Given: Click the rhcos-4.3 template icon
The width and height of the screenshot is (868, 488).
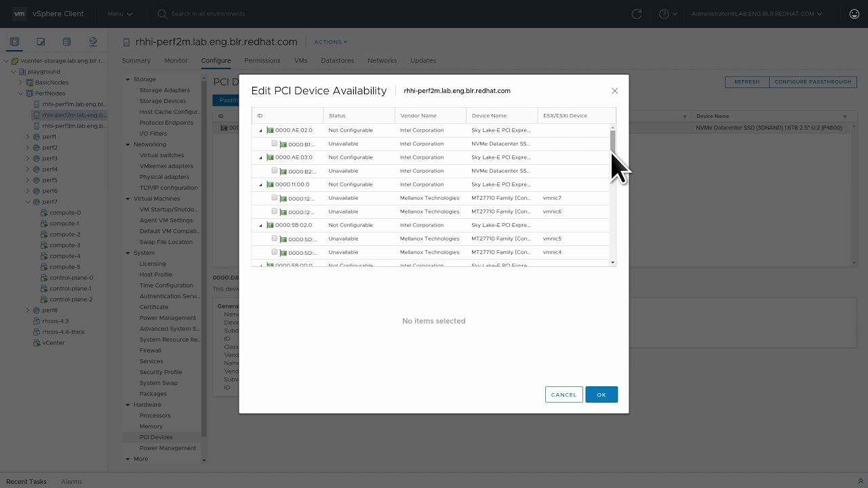Looking at the screenshot, I should [x=37, y=321].
